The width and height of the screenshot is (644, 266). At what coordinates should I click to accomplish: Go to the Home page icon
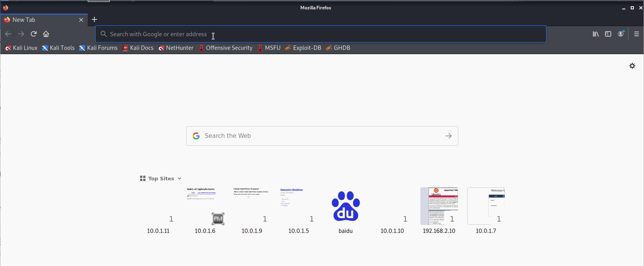(x=46, y=34)
